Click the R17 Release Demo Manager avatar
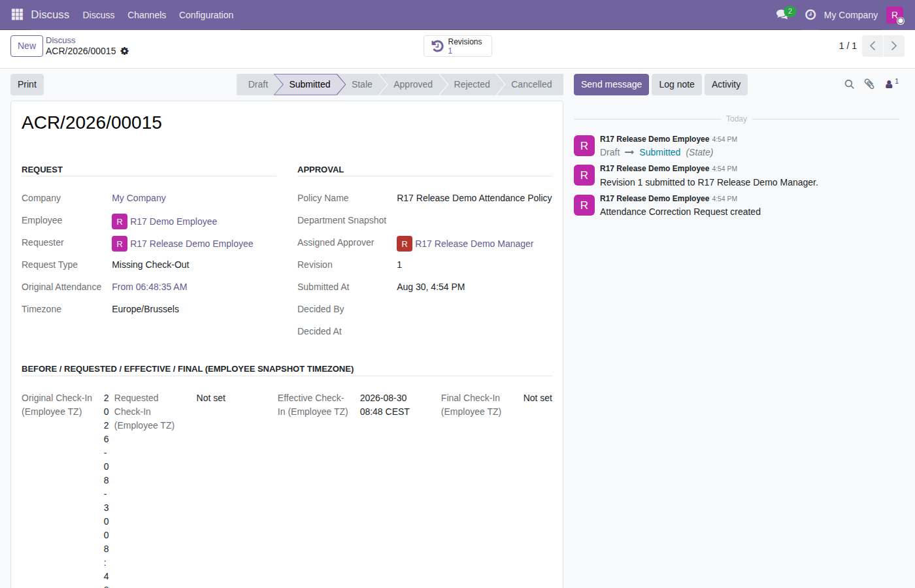Viewport: 915px width, 588px height. click(405, 244)
